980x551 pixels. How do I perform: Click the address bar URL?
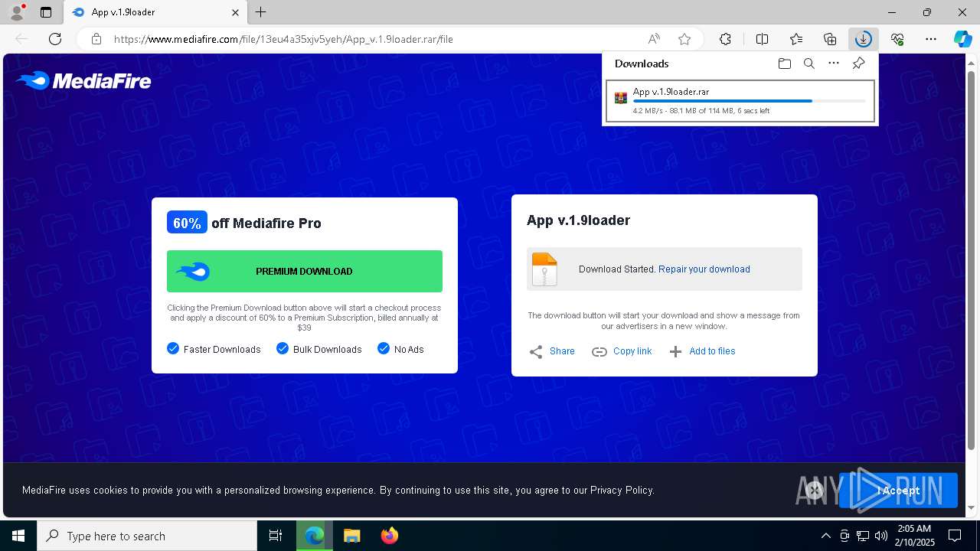click(283, 39)
